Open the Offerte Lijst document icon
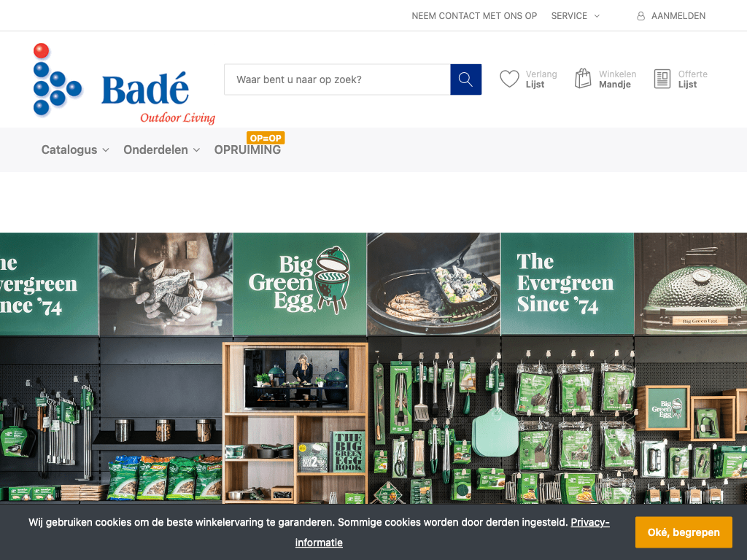747x560 pixels. [662, 79]
